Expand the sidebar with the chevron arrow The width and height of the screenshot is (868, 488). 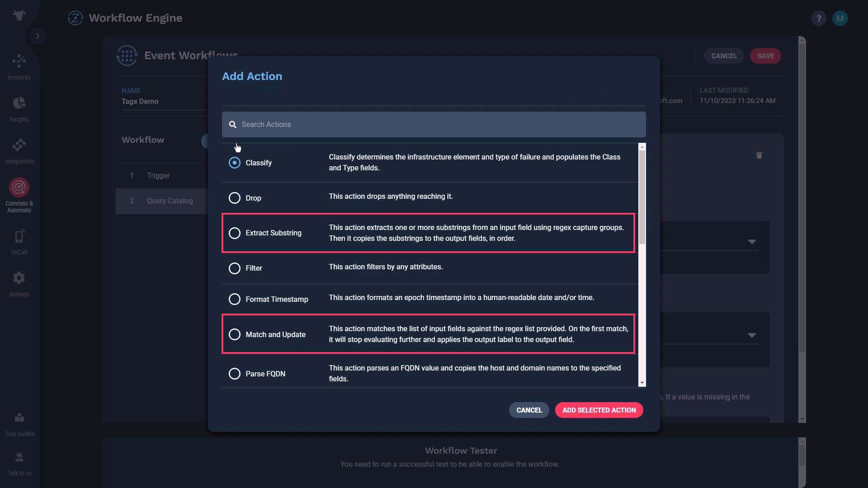[38, 36]
